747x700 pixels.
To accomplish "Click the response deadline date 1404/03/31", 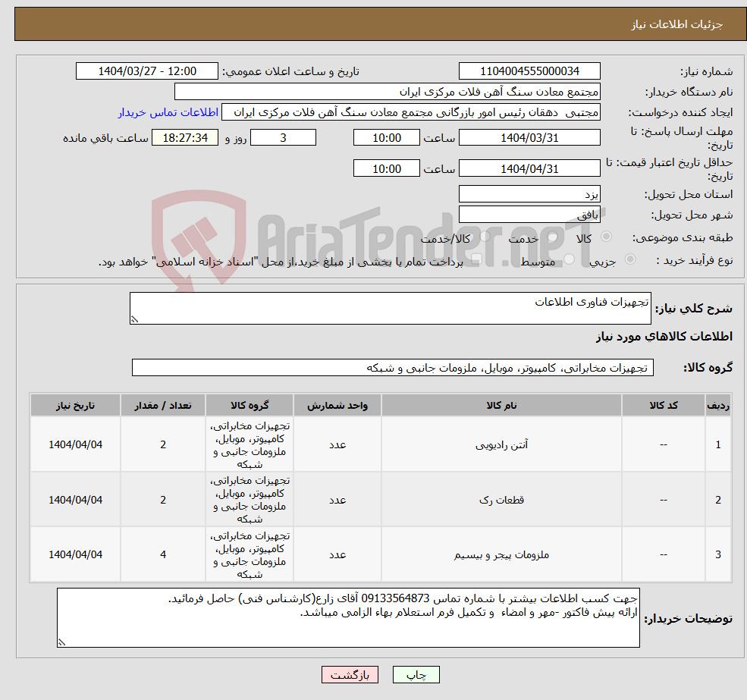I will point(529,138).
